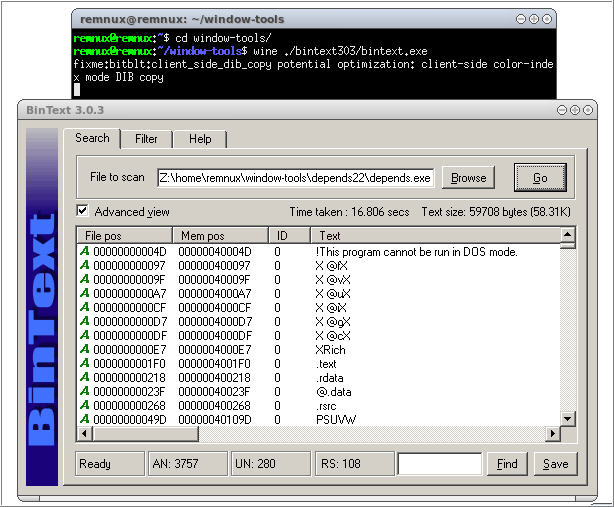614x507 pixels.
Task: Click Mem pos value 0000004001F0
Action: point(215,364)
